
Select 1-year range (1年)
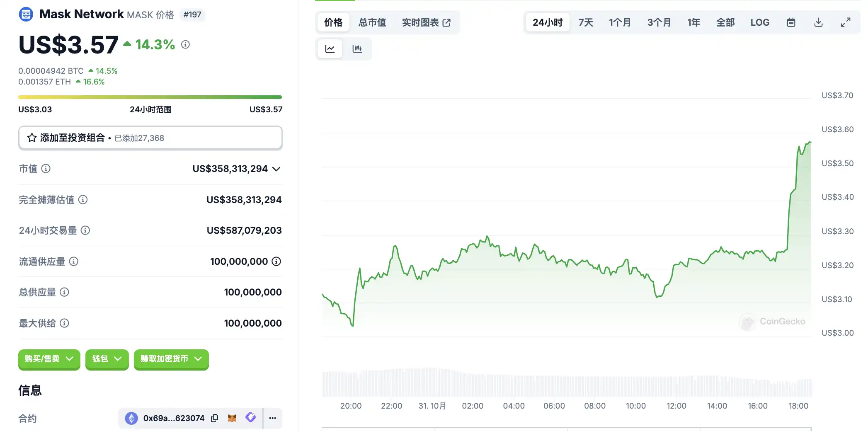coord(693,22)
